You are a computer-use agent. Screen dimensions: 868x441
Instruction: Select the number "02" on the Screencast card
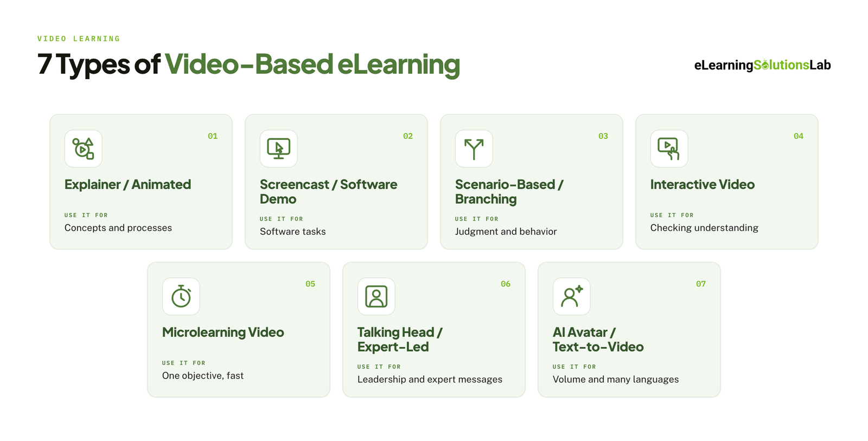(x=408, y=136)
